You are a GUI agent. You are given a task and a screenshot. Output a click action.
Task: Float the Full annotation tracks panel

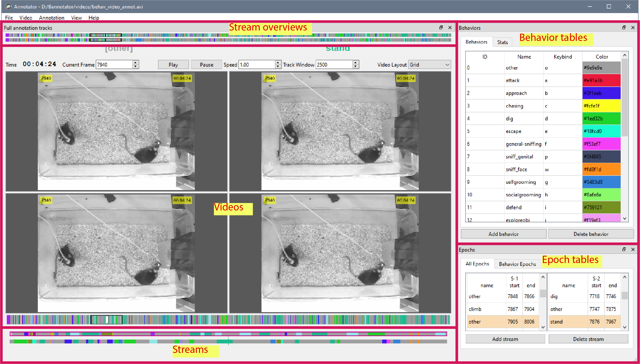click(x=441, y=28)
